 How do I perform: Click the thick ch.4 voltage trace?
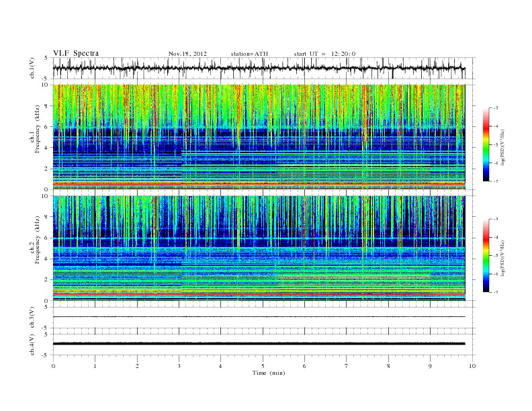click(259, 344)
